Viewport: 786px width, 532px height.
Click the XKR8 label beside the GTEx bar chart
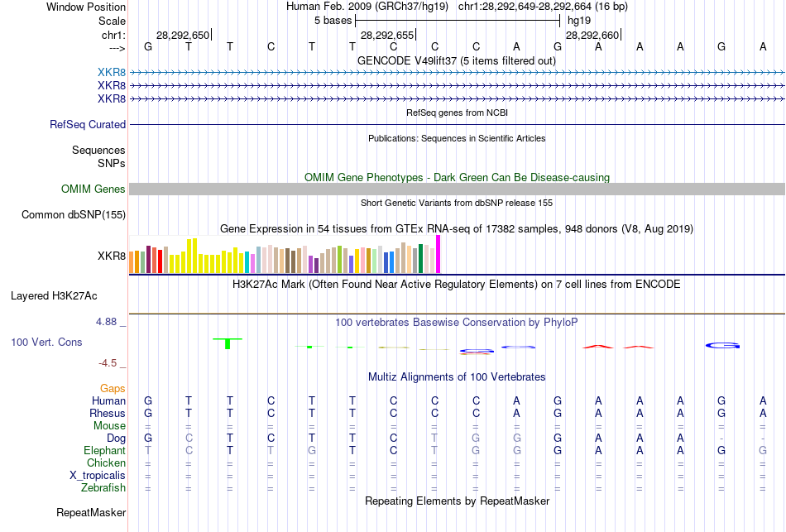click(x=112, y=256)
